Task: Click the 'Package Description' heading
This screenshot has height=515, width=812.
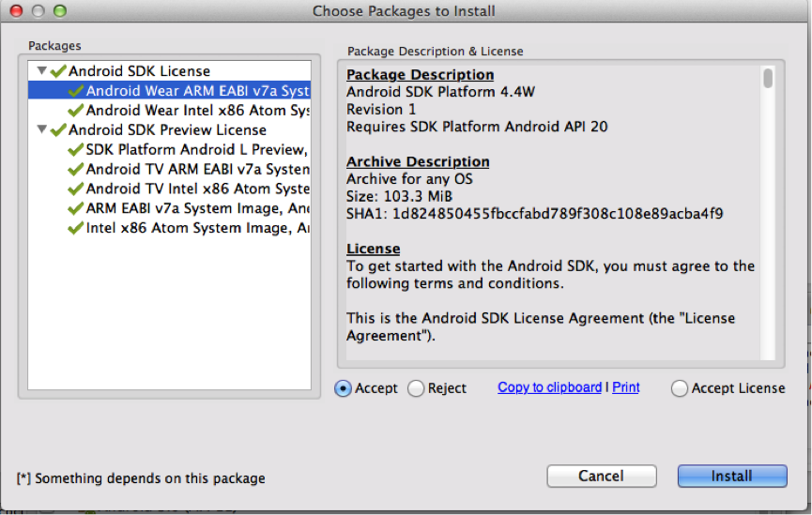Action: [x=420, y=75]
